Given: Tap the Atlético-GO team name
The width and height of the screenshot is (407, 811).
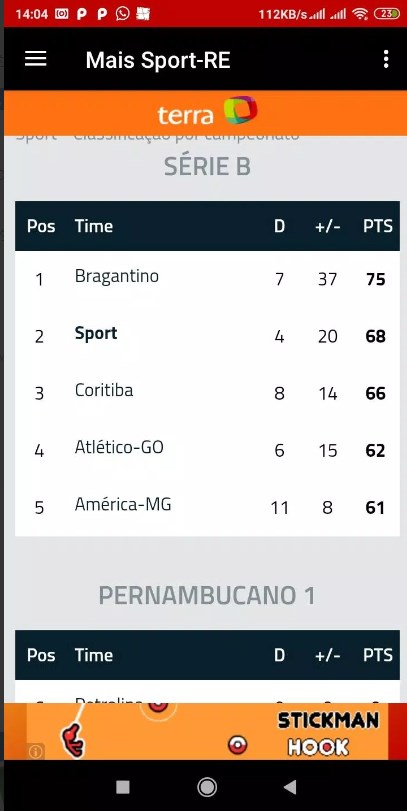Looking at the screenshot, I should click(x=119, y=447).
